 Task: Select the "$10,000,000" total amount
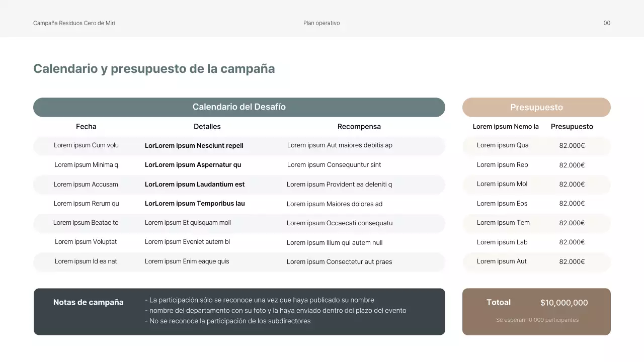pos(564,303)
